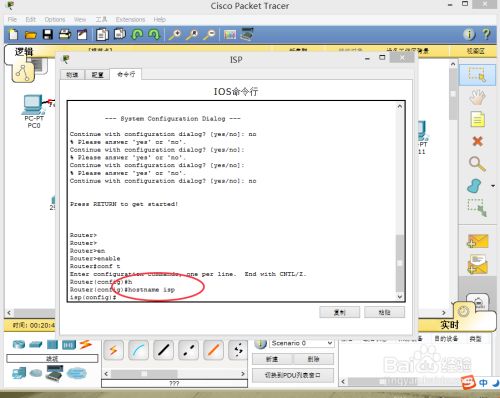
Task: Toggle the Realtime mode tab
Action: click(x=449, y=324)
